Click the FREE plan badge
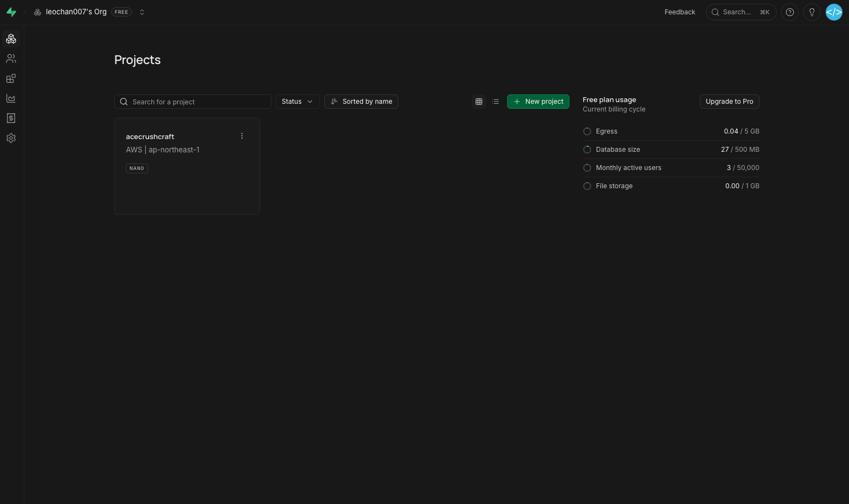 [122, 12]
